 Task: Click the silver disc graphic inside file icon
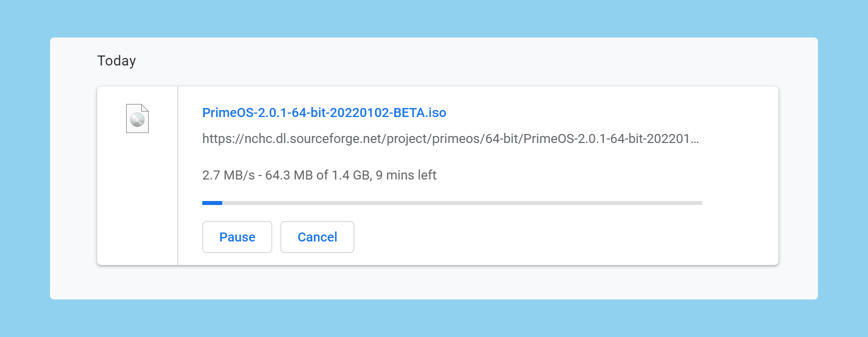pyautogui.click(x=137, y=120)
